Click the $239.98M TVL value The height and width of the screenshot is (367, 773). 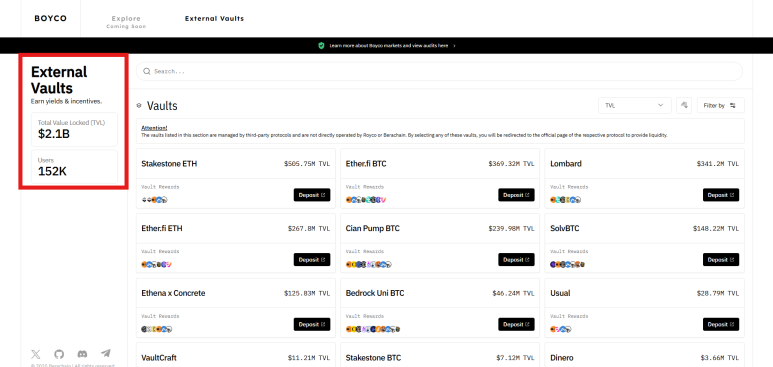pyautogui.click(x=511, y=228)
